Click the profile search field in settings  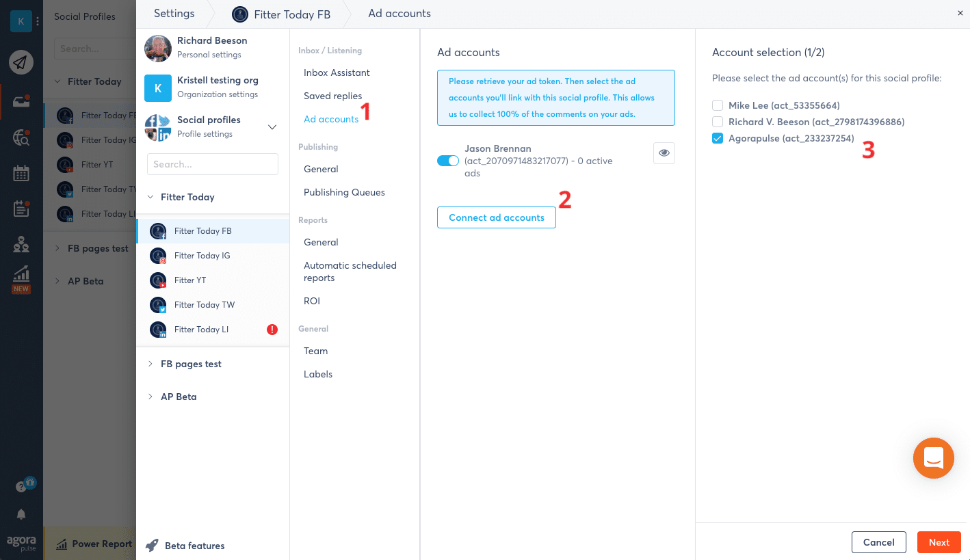(x=213, y=164)
